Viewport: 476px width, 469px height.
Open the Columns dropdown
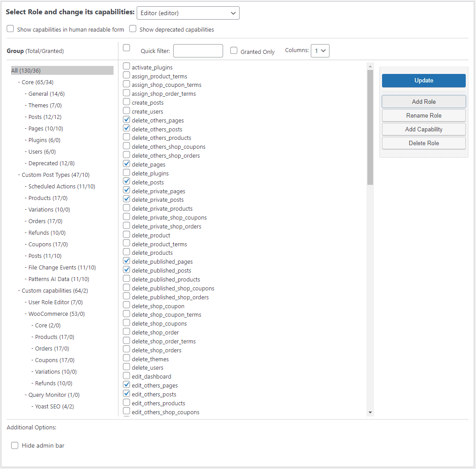tap(320, 50)
